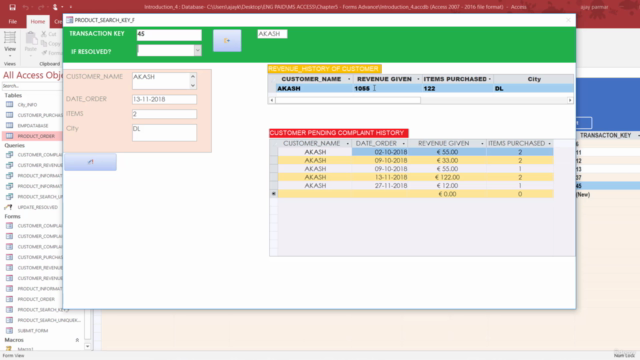The image size is (640, 360).
Task: Click the Copy icon in Clipboard group
Action: (44, 43)
